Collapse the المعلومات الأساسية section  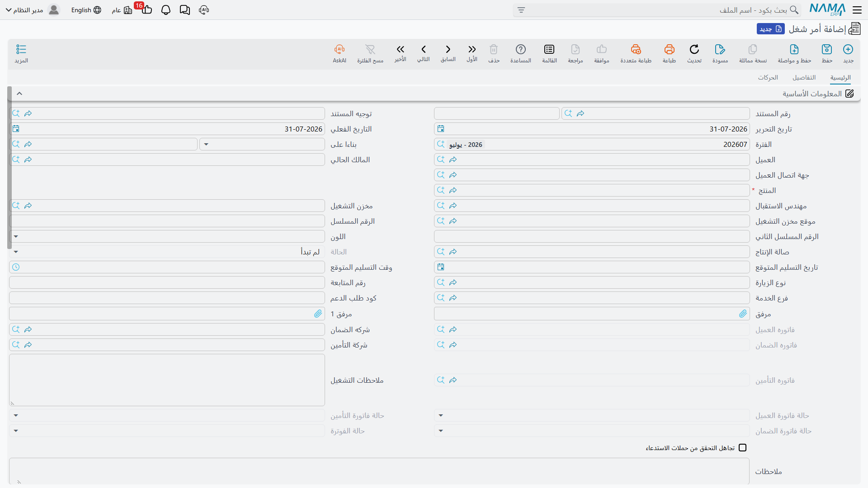[x=19, y=94]
